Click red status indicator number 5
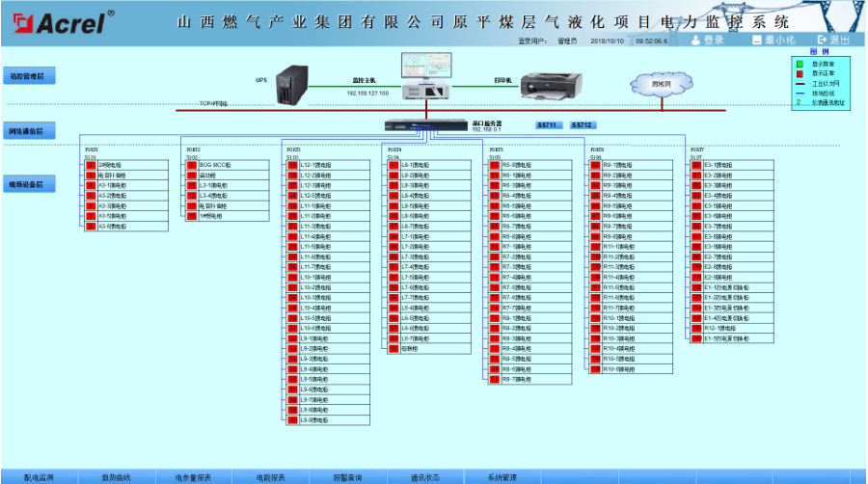Screen dimensions: 868x484 [92, 196]
